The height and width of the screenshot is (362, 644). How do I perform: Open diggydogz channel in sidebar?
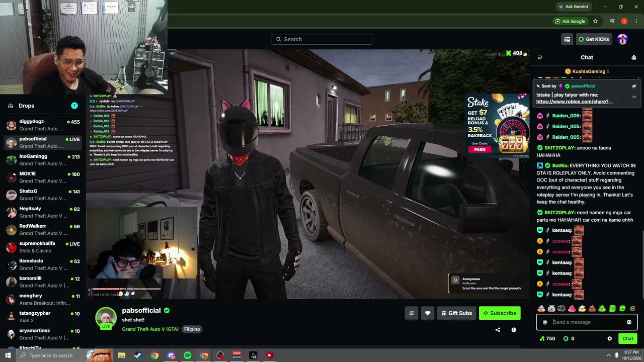(x=43, y=125)
